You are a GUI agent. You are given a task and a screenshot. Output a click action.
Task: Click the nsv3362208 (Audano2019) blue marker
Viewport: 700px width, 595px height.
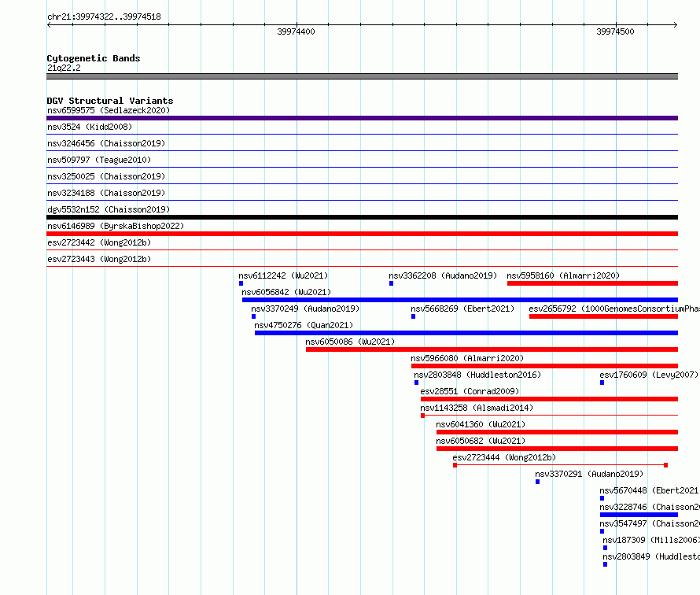391,283
